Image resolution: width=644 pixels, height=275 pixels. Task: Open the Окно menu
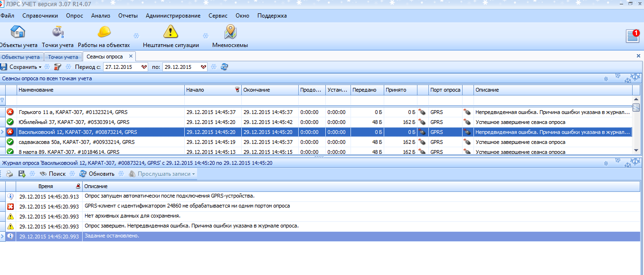[x=242, y=16]
